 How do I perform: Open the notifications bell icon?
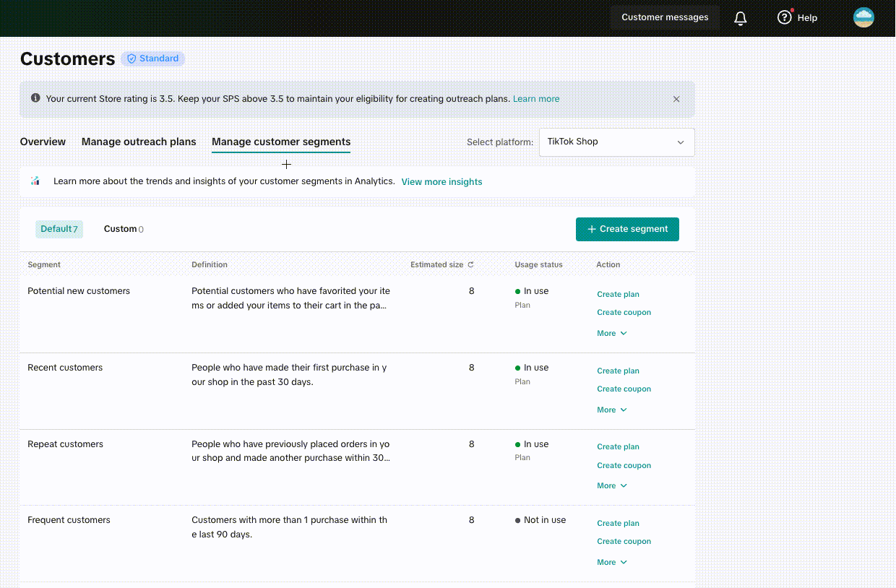point(740,18)
